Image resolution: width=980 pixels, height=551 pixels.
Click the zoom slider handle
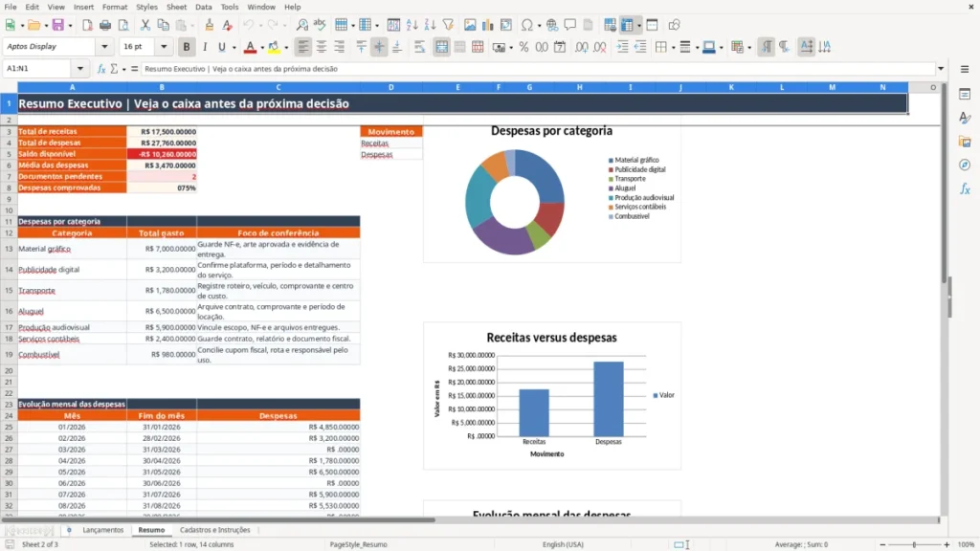pos(914,544)
